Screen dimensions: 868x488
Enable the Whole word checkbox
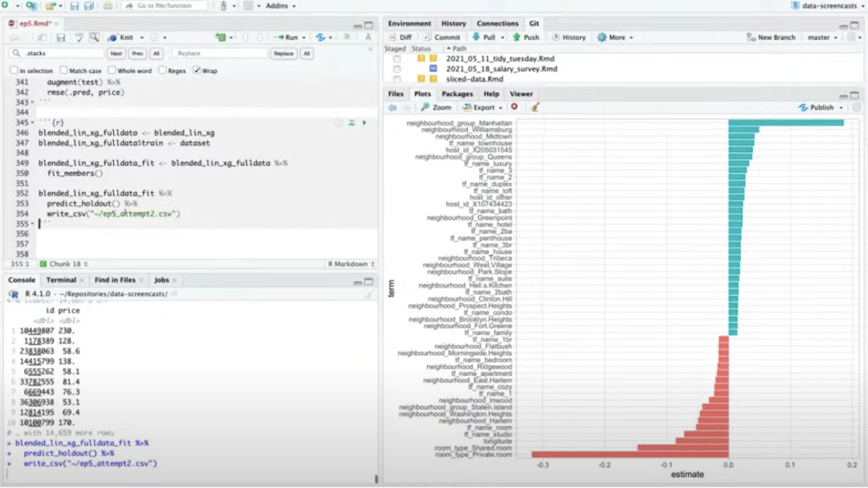point(112,70)
